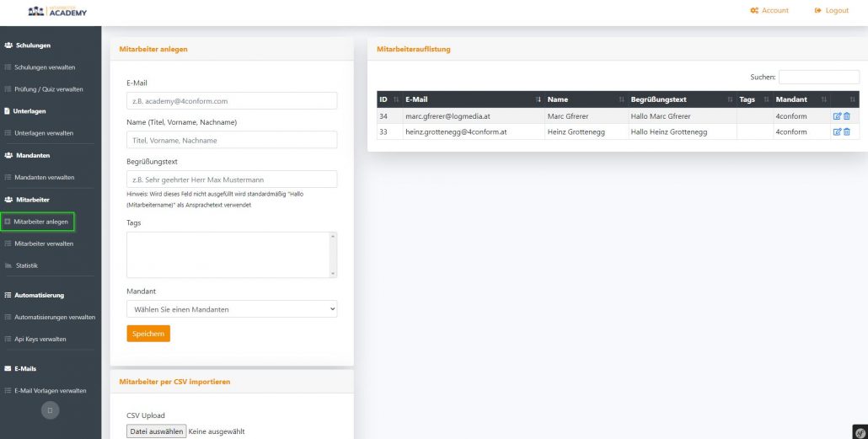Sort table by E-Mail column

point(472,99)
